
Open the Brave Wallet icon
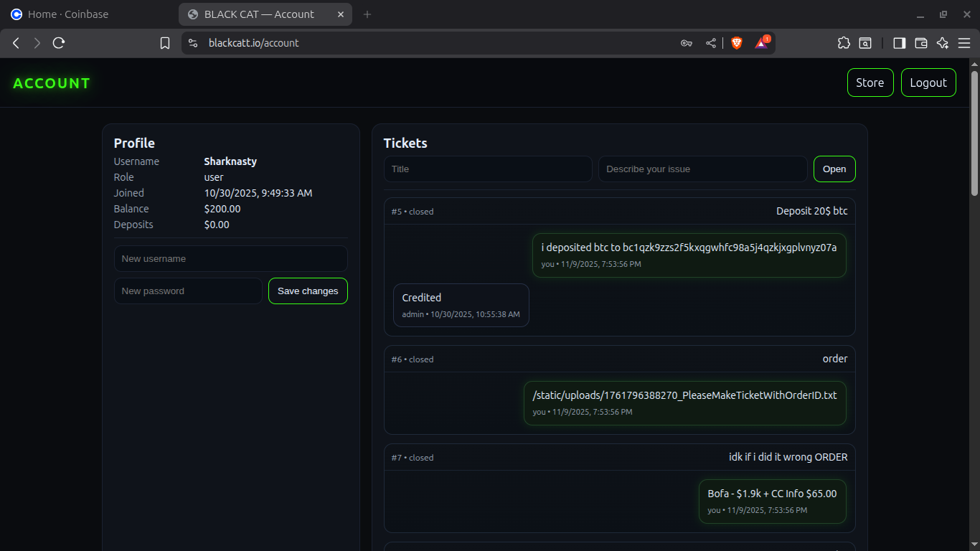921,43
